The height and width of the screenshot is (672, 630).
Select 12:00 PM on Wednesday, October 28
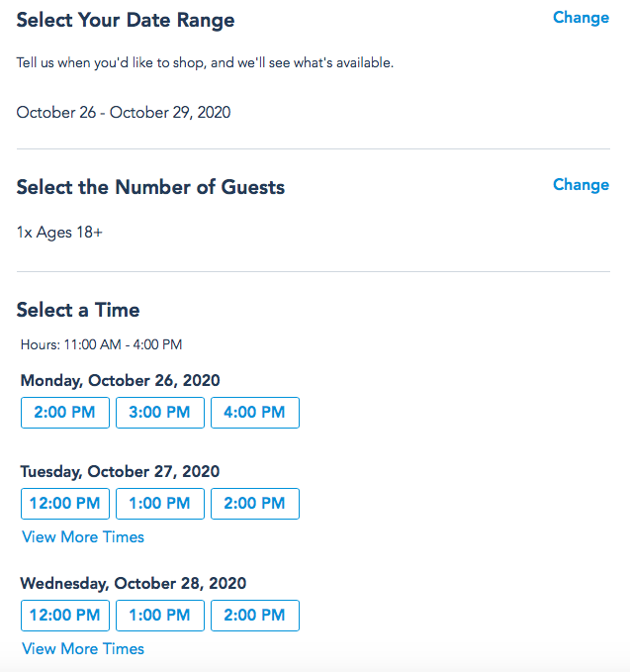click(x=64, y=616)
